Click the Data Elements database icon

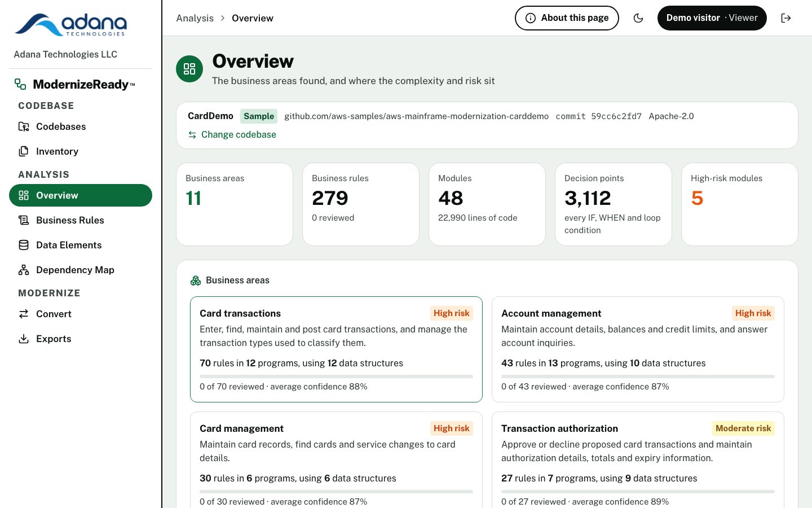[x=24, y=245]
